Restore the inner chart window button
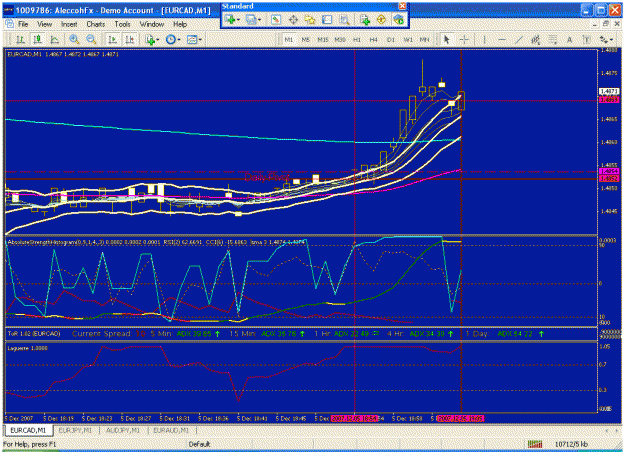 (606, 24)
